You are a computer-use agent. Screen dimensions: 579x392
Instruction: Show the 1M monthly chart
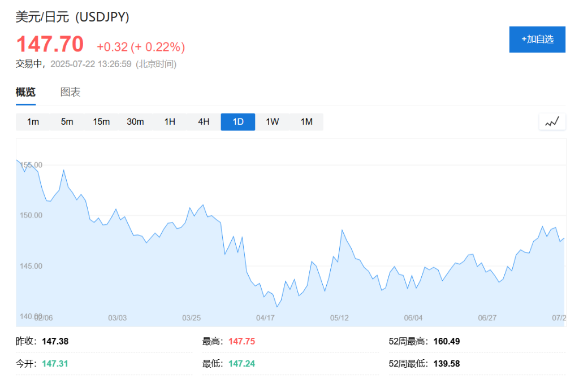tap(306, 122)
